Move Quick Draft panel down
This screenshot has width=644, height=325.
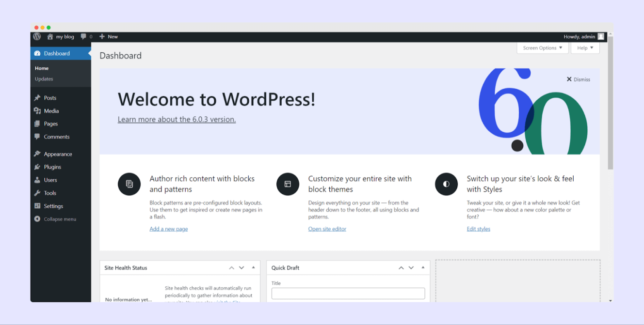coord(411,268)
